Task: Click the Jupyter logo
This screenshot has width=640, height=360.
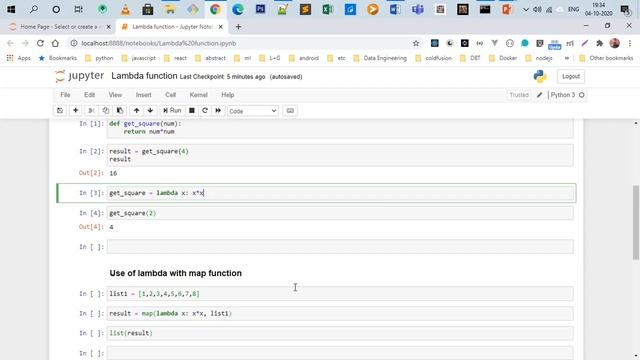Action: (80, 76)
